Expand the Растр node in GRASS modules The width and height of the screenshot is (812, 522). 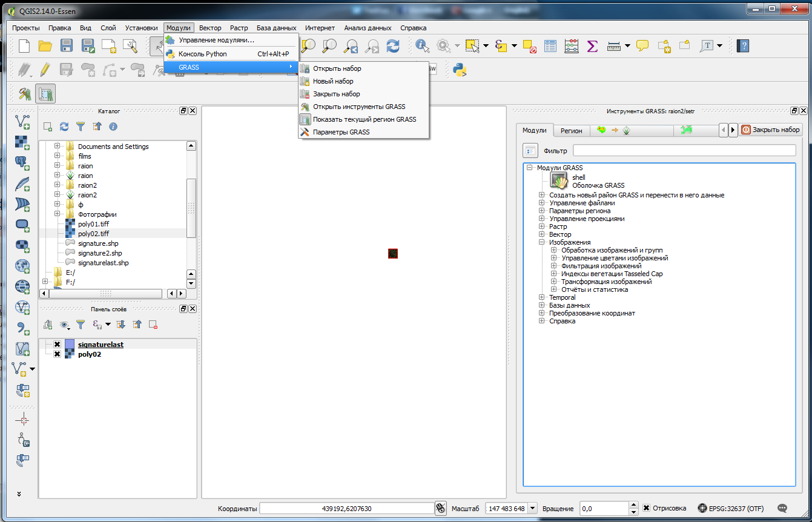pyautogui.click(x=542, y=226)
